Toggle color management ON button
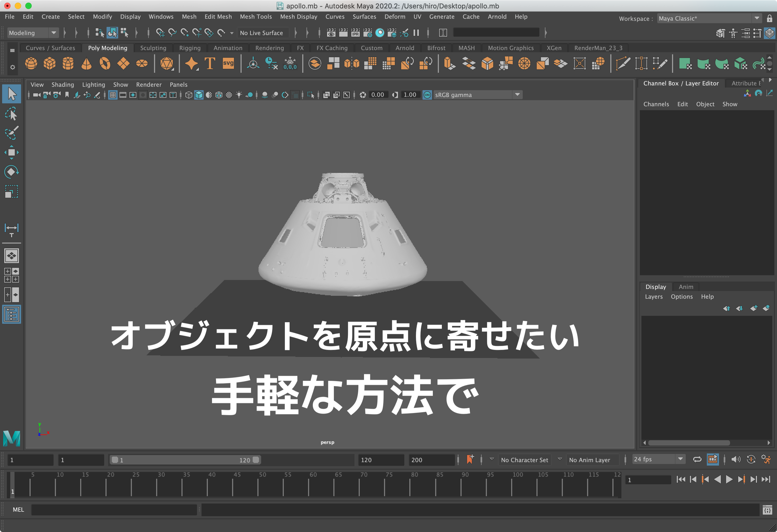Image resolution: width=777 pixels, height=532 pixels. click(427, 95)
